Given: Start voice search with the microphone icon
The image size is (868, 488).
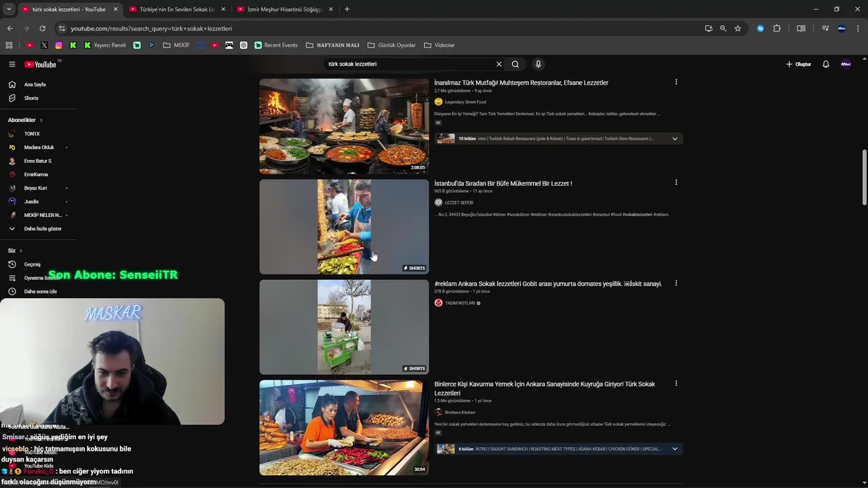Looking at the screenshot, I should pos(538,64).
